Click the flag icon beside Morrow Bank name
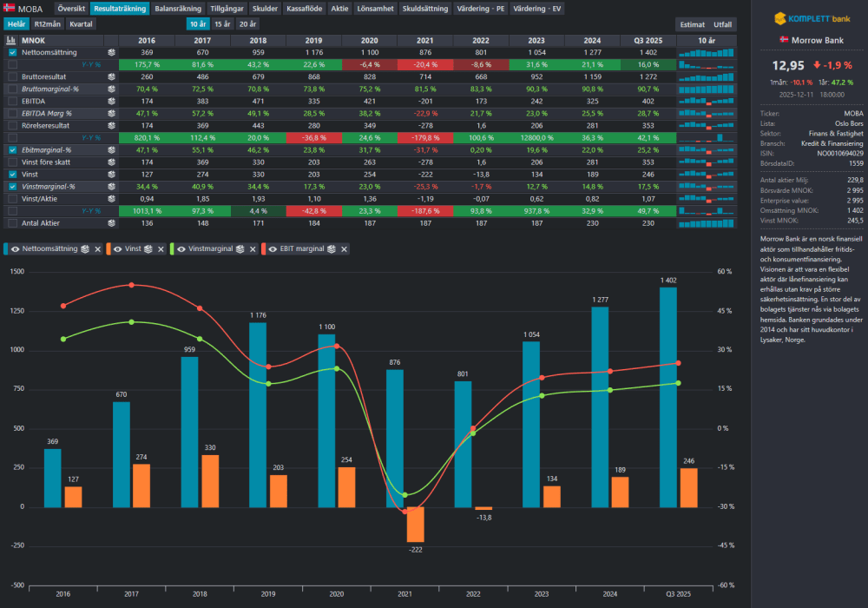 (784, 40)
